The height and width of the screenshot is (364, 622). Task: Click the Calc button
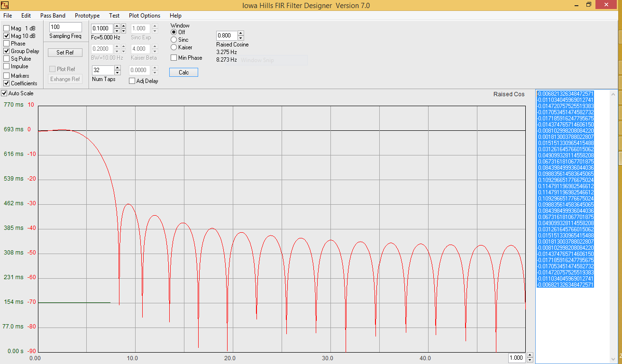pos(183,73)
